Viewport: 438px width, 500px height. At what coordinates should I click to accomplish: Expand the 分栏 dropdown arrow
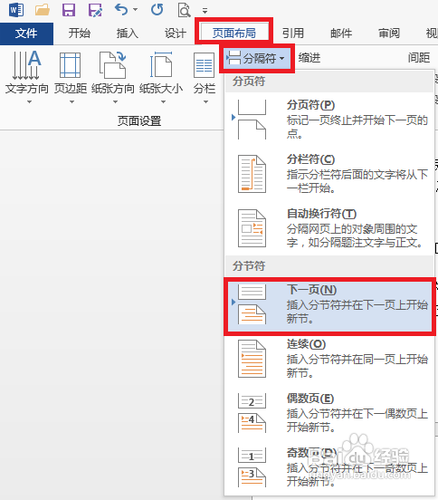[x=206, y=102]
